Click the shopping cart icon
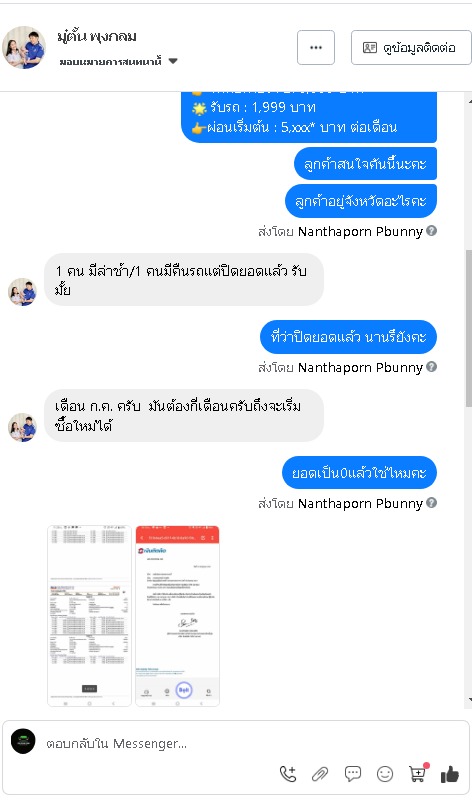This screenshot has height=800, width=472. point(418,773)
